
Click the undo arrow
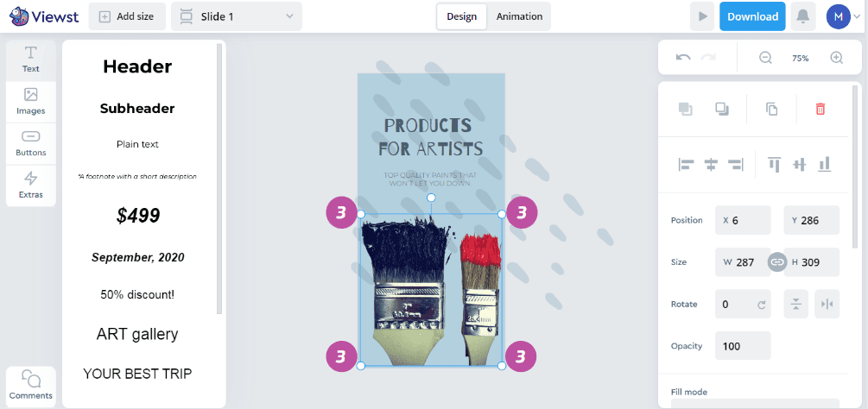(683, 58)
